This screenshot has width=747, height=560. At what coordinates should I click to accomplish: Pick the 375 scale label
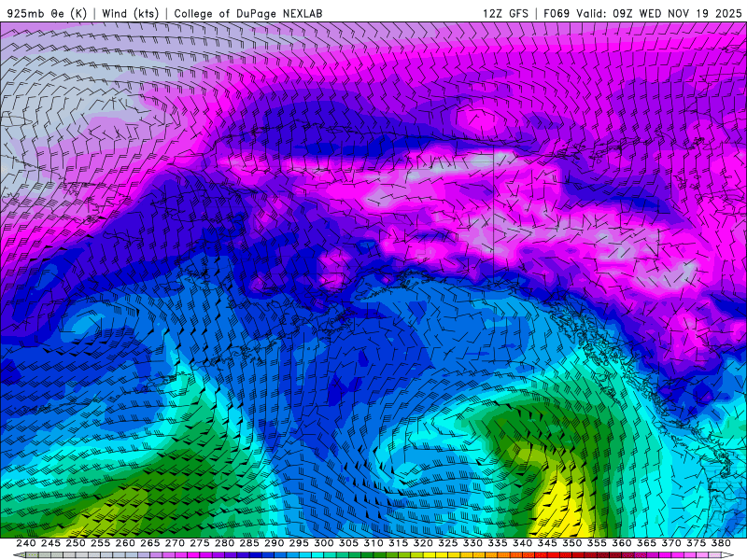(x=696, y=543)
